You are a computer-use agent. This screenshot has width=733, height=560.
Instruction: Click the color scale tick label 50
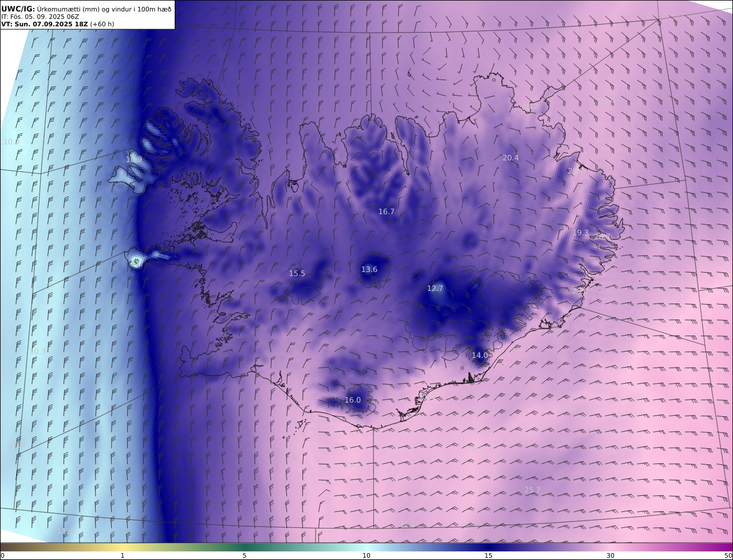coord(728,555)
